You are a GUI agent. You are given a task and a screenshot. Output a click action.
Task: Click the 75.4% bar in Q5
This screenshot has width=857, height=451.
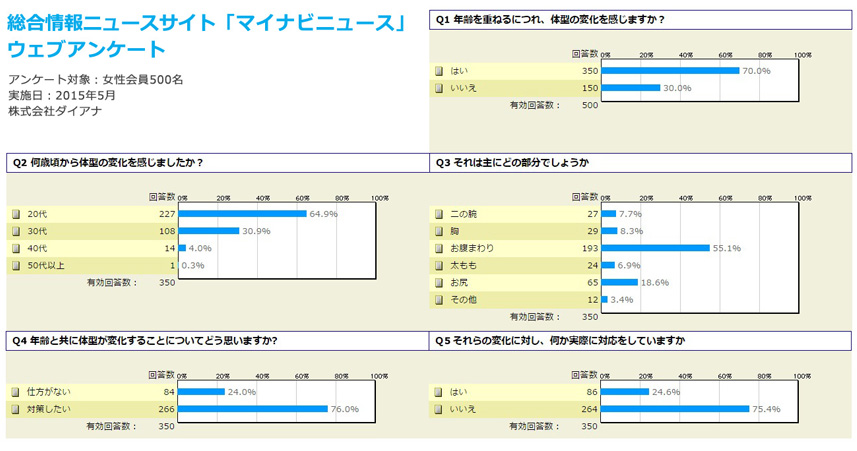[x=675, y=409]
